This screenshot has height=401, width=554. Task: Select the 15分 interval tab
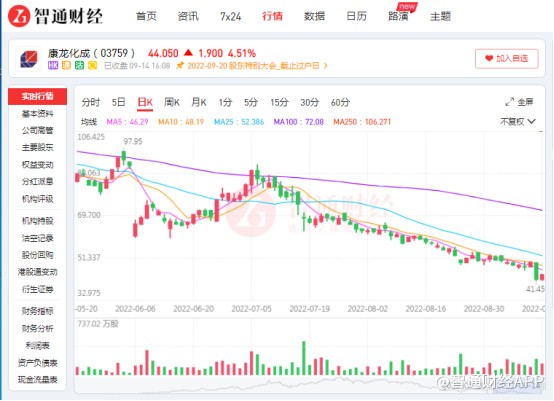(x=279, y=102)
